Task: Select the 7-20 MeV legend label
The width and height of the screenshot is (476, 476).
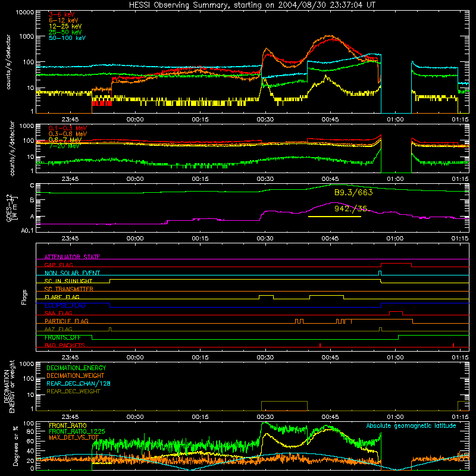Action: 64,146
